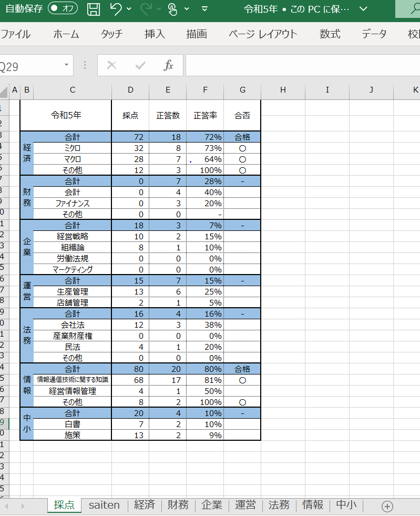The width and height of the screenshot is (420, 516).
Task: Switch to the ページ レイアウト ribbon tab
Action: pyautogui.click(x=263, y=34)
